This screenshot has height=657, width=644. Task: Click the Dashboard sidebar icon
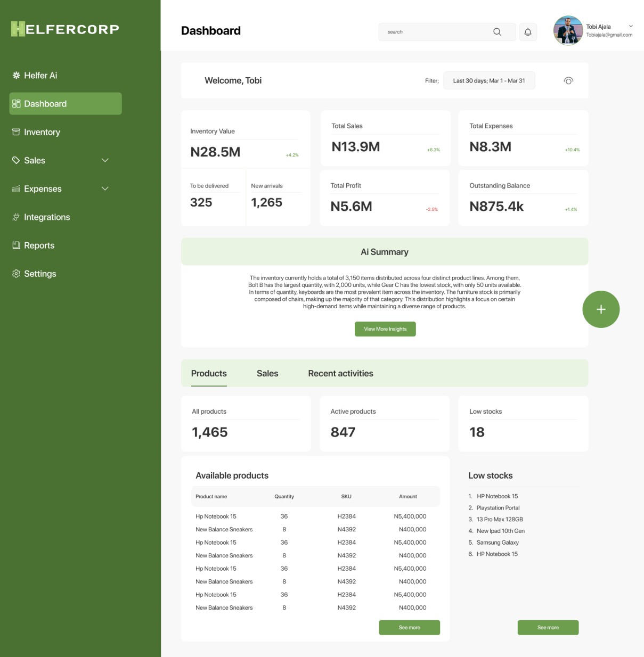point(15,103)
